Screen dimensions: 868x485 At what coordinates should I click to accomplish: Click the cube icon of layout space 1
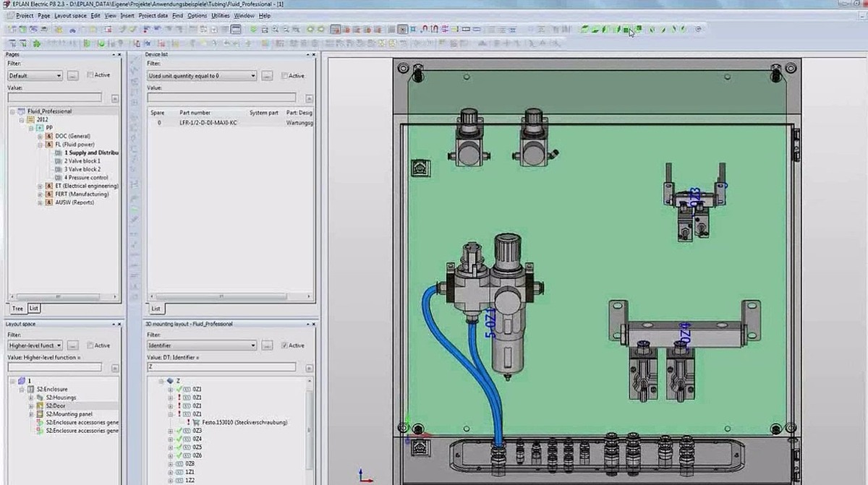coord(21,381)
